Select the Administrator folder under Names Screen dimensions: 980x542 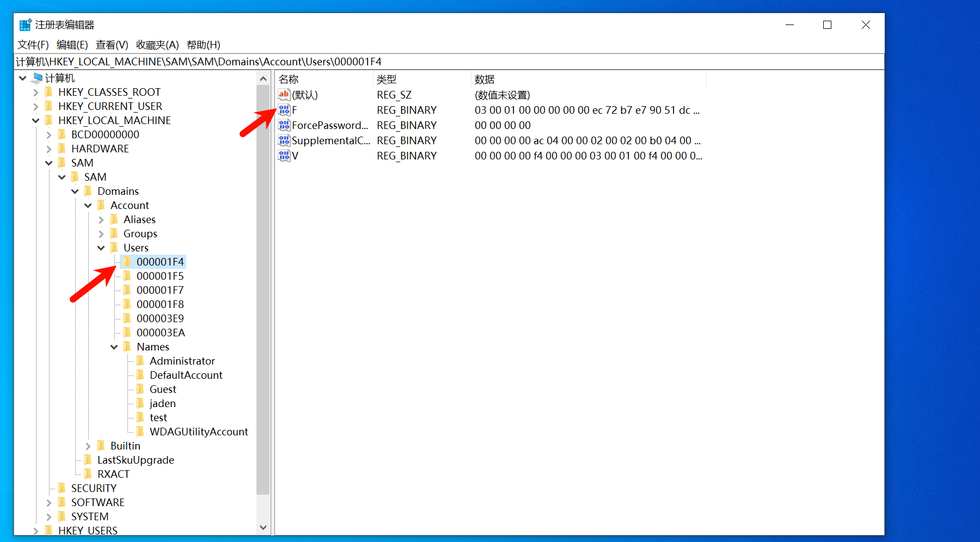click(182, 361)
